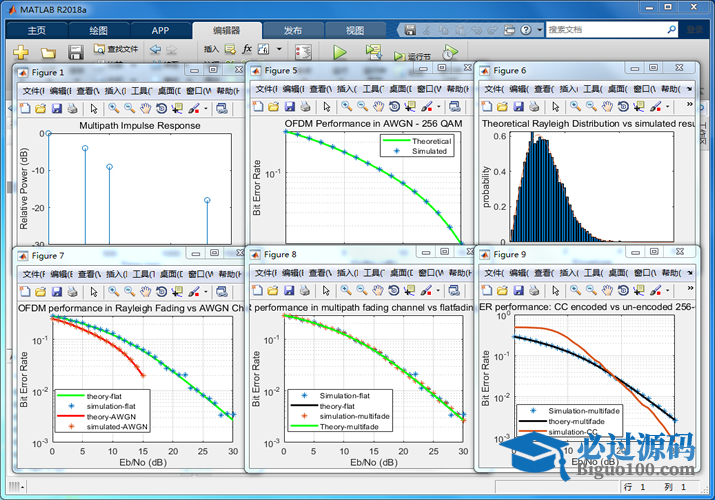The image size is (715, 500).
Task: Select Zoom In tool in Figure 7
Action: (114, 291)
